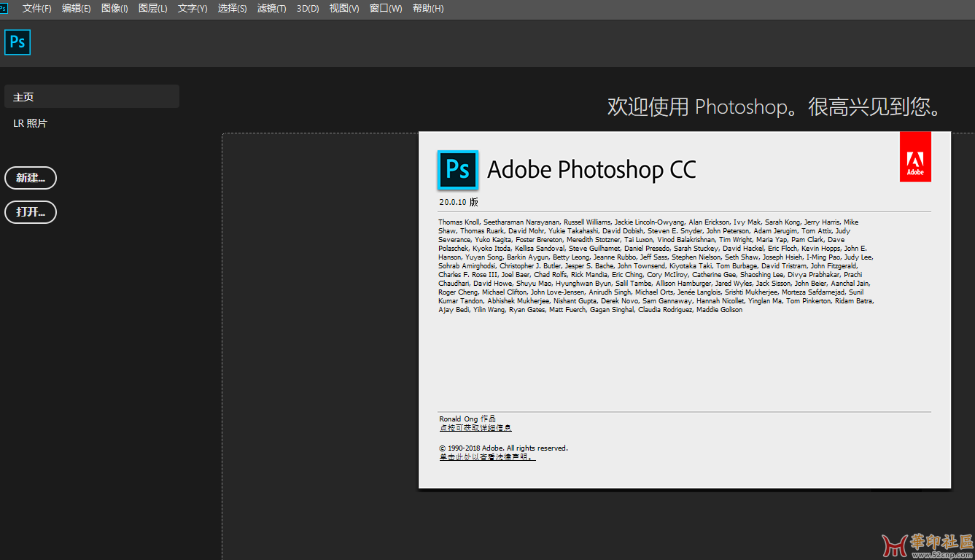Open the 图像(I) menu
Viewport: 975px width, 560px height.
point(114,9)
